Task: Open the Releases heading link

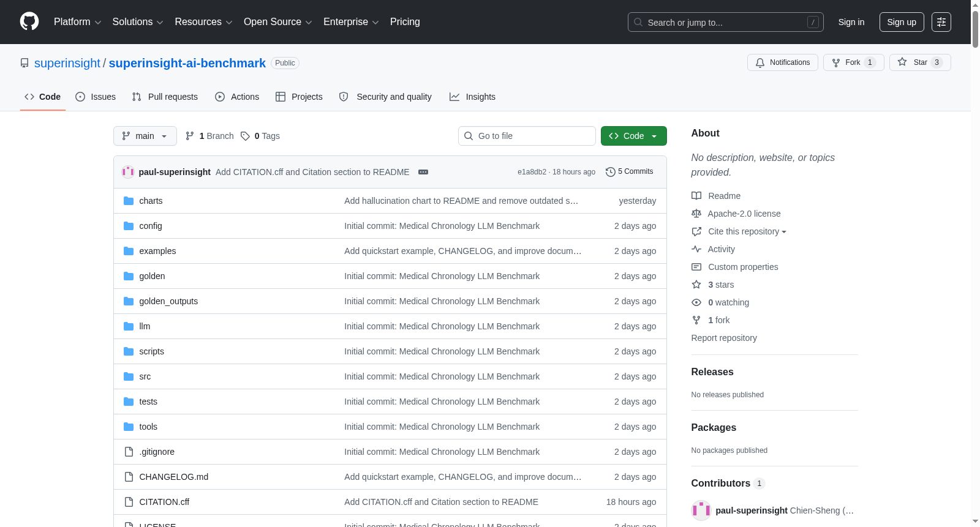Action: coord(712,372)
